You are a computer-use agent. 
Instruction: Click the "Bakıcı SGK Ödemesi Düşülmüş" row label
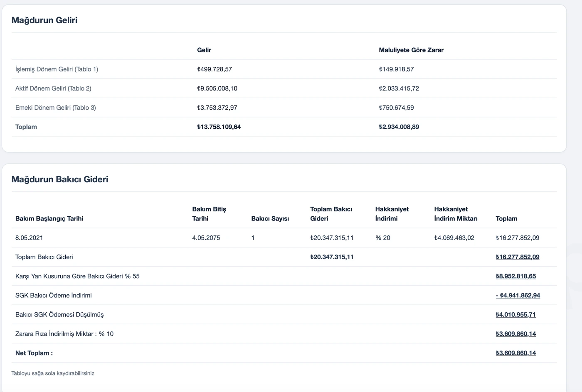click(59, 315)
